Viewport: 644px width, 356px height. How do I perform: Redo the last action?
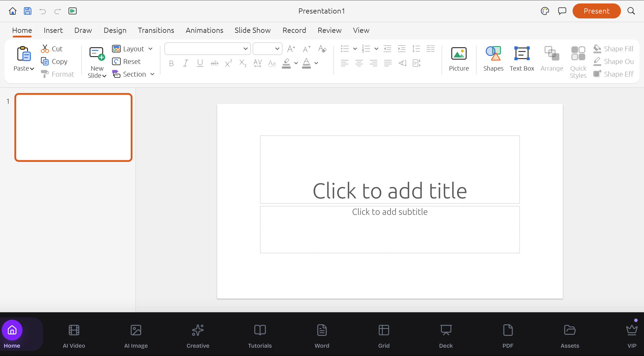pyautogui.click(x=58, y=11)
